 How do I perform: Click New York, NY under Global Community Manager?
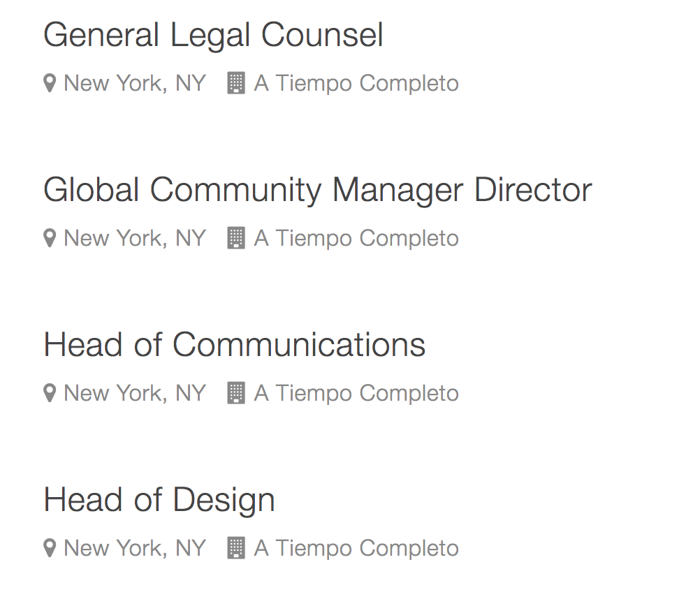[x=135, y=239]
